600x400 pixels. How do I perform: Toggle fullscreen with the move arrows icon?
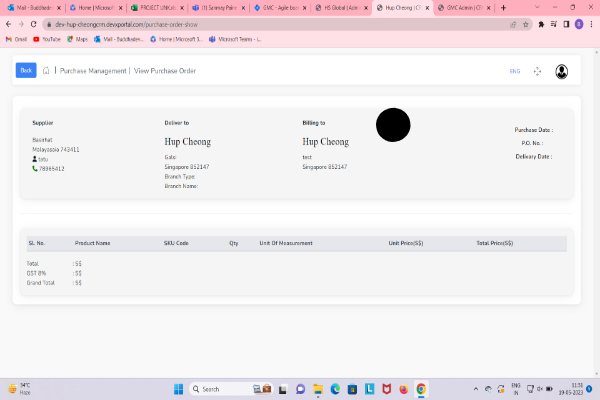[537, 71]
